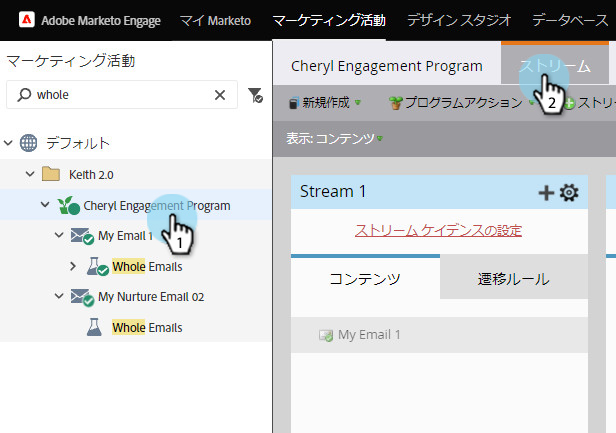This screenshot has height=433, width=616.
Task: Select Cheryl Engagement Program in the tree
Action: (x=157, y=205)
